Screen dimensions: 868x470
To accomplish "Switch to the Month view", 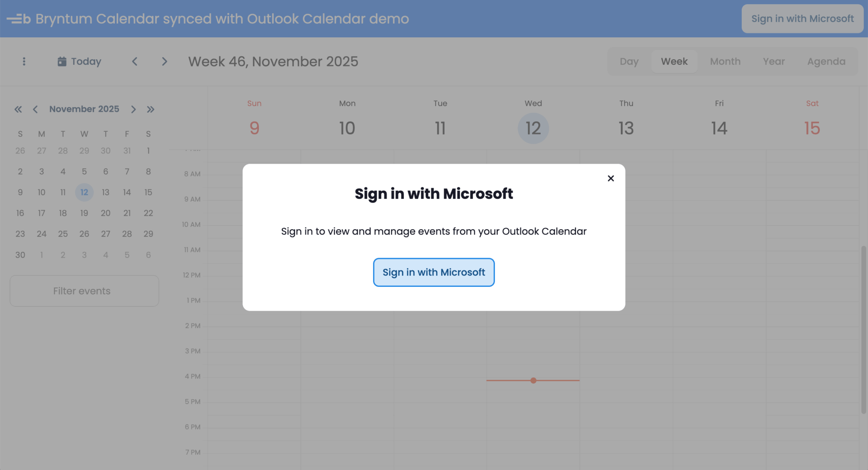I will click(x=725, y=61).
